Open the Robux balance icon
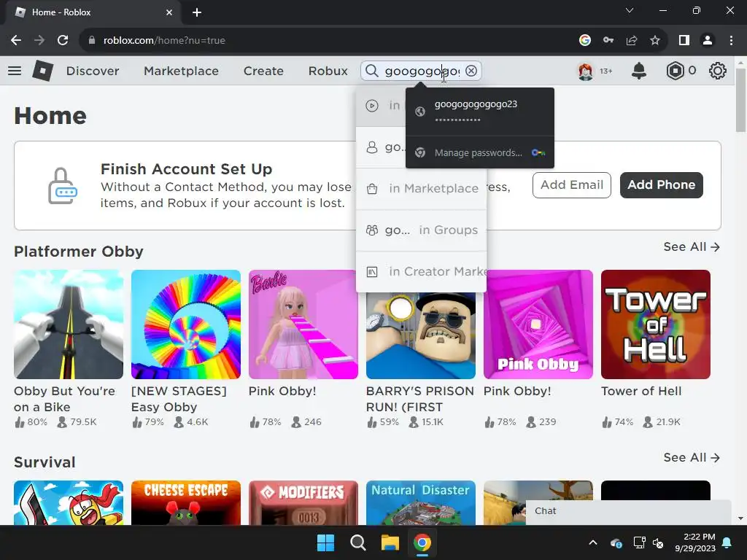The height and width of the screenshot is (560, 747). (675, 71)
